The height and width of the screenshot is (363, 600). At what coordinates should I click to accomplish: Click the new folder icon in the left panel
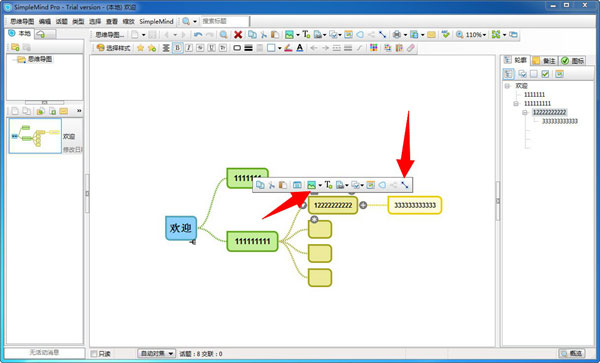click(x=15, y=47)
